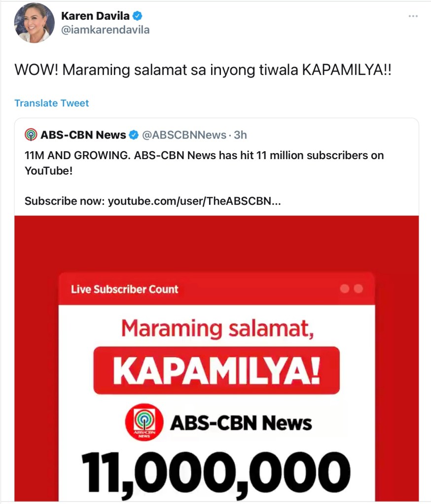Click the round ABS-CBN News logo in image
The image size is (431, 504).
point(144,422)
